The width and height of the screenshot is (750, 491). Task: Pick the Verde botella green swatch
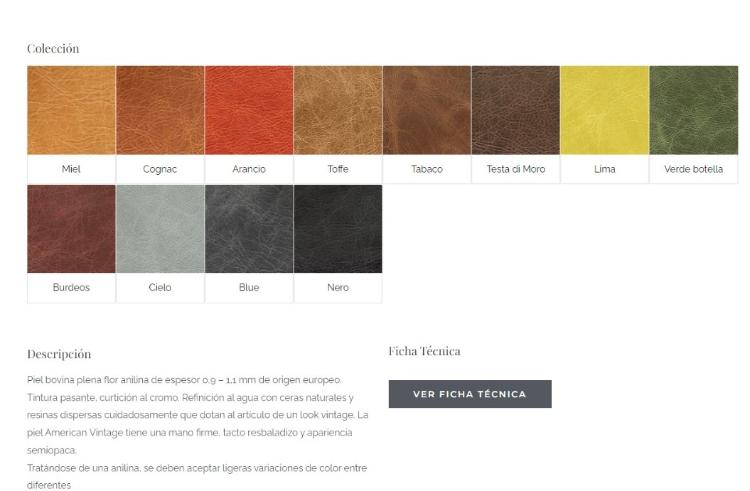(694, 110)
